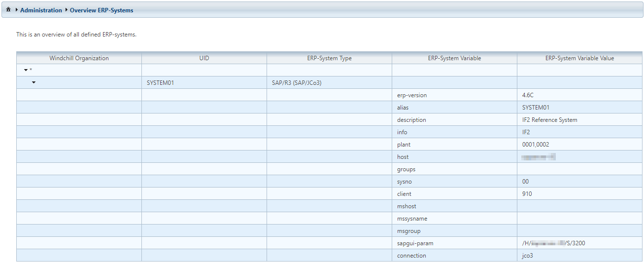
Task: Select the Overview ERP-Systems breadcrumb
Action: click(101, 10)
